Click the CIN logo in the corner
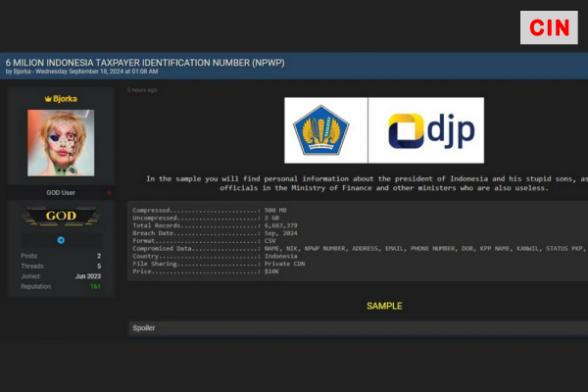Viewport: 588px width, 392px height. (549, 27)
